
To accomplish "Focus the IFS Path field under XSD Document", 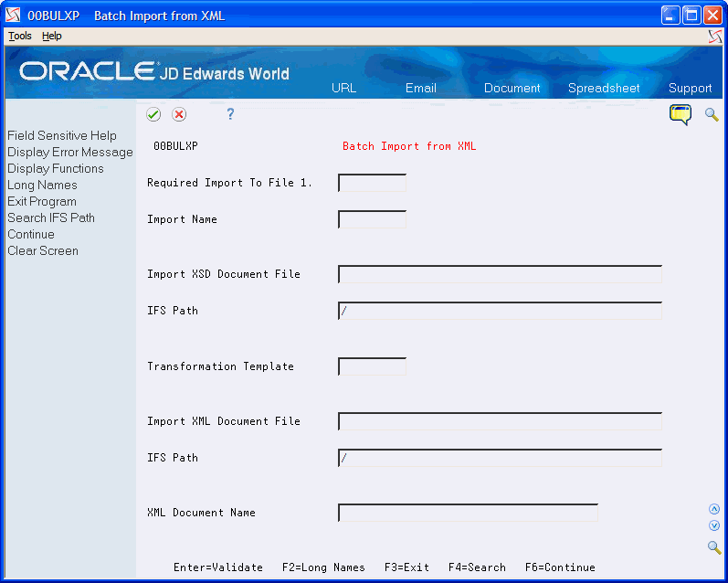I will 500,311.
